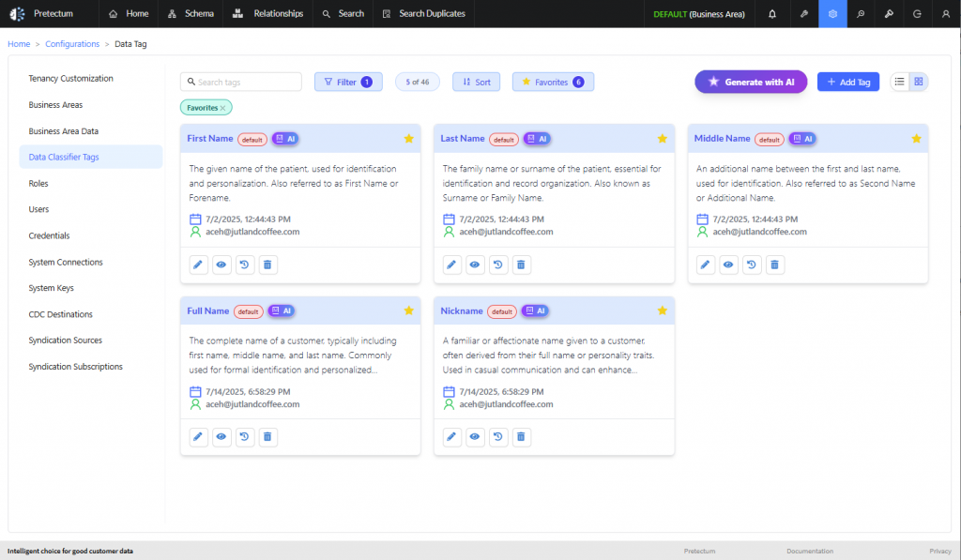
Task: Open the Documentation footer link
Action: coord(810,552)
